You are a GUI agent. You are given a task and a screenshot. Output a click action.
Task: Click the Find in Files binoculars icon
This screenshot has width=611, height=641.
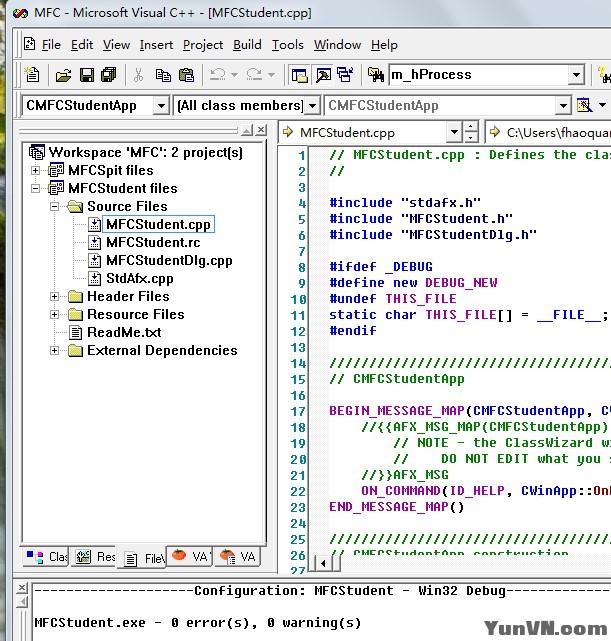click(376, 75)
